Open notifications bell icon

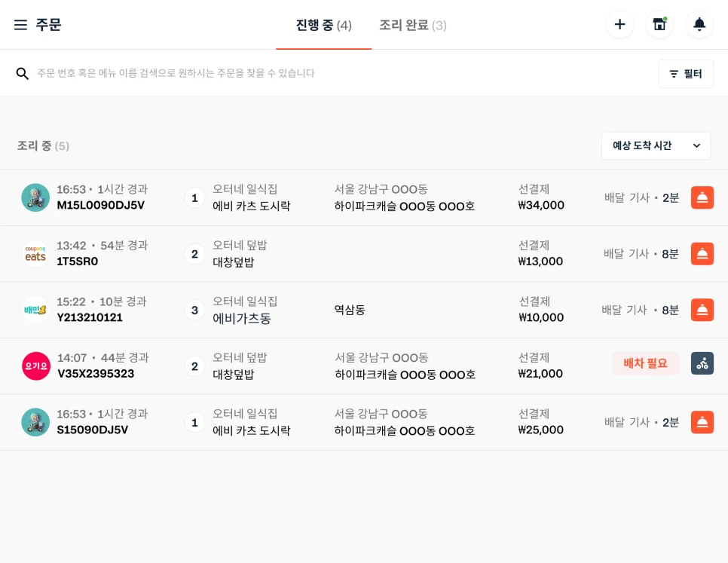(x=699, y=25)
